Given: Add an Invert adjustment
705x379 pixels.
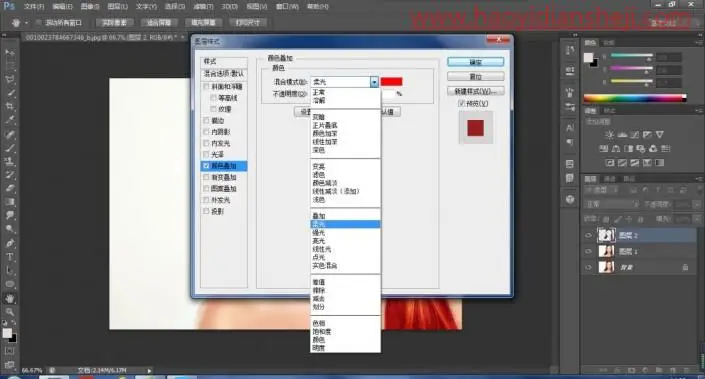Looking at the screenshot, I should tap(610, 163).
